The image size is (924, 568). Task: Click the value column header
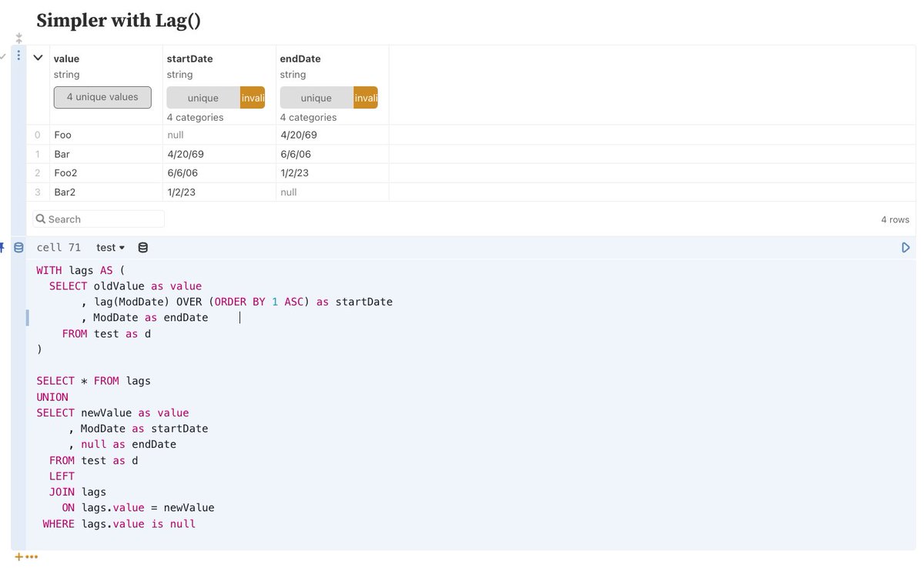click(66, 58)
